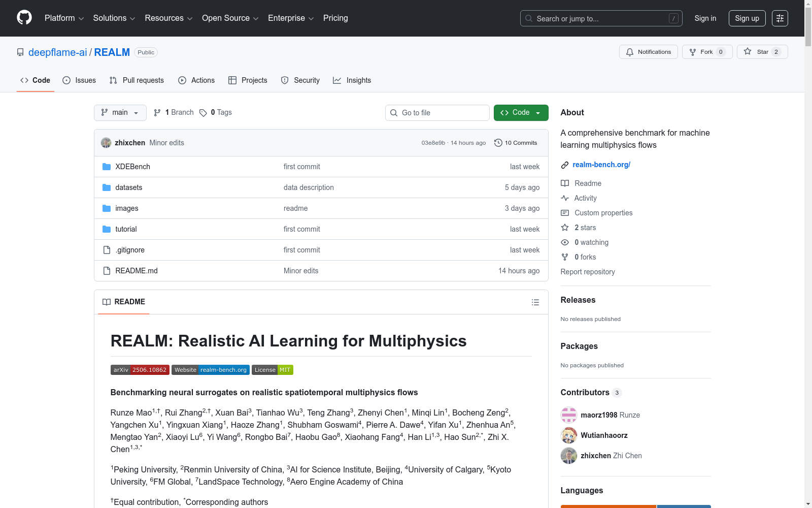The image size is (812, 508).
Task: Open commit hash 03e8e9b
Action: [x=433, y=143]
